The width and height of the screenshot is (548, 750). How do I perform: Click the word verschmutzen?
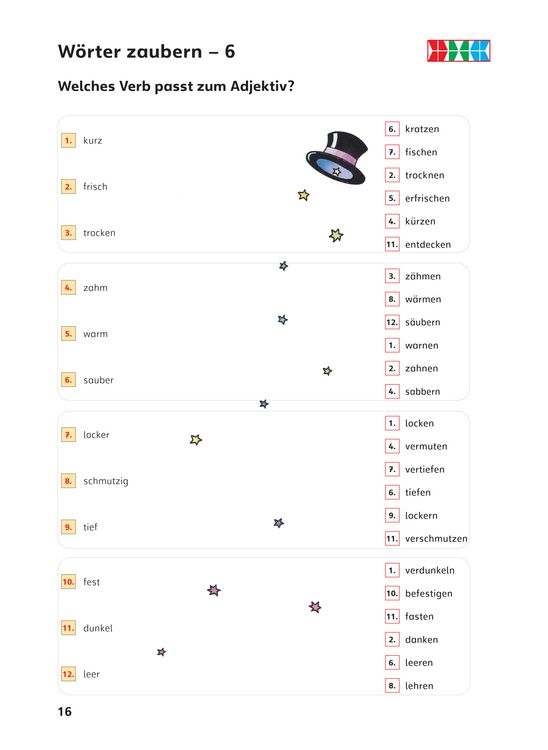point(436,539)
